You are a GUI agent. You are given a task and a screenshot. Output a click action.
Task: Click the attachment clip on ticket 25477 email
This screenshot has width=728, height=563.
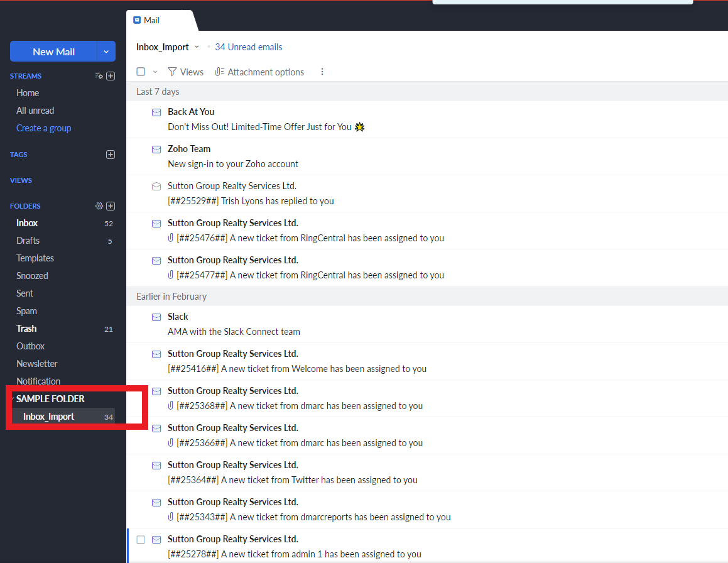click(x=170, y=275)
